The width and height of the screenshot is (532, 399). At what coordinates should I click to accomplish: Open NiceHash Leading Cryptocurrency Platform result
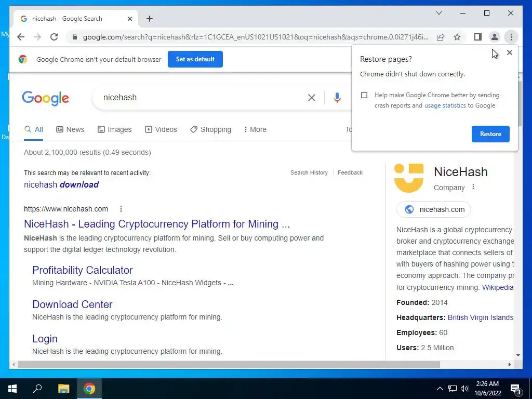(157, 224)
